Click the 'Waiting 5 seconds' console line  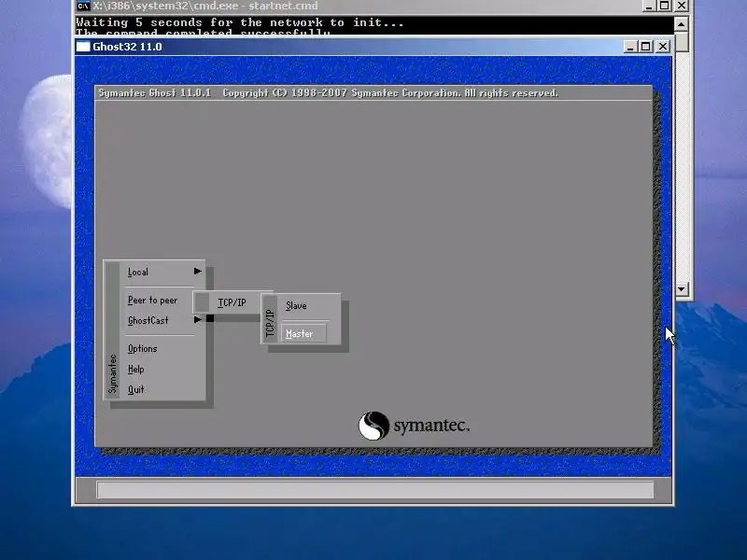pos(240,22)
